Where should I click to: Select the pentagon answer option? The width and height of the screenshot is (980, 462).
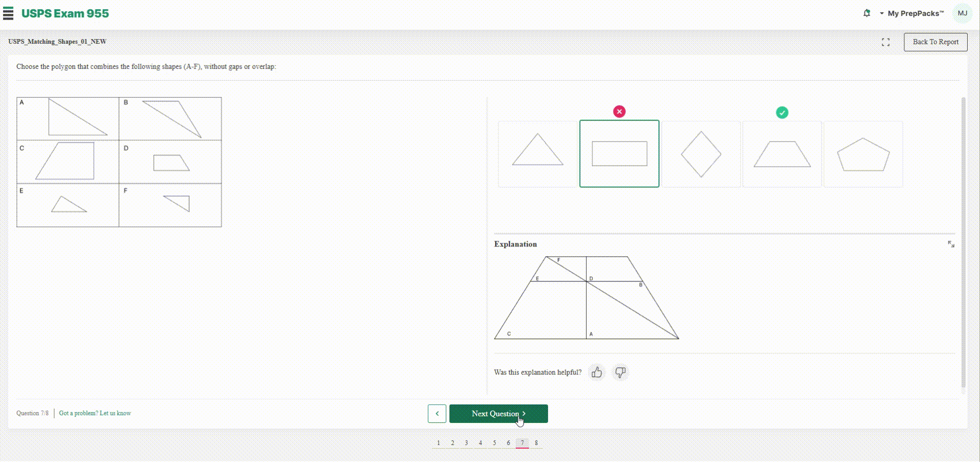[863, 154]
